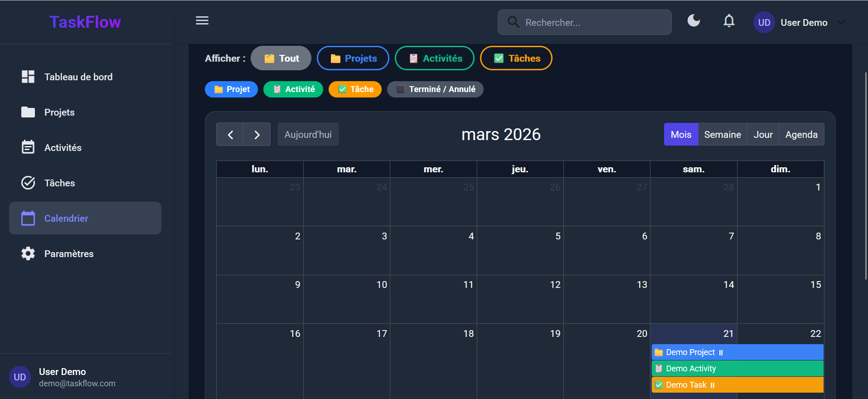Click the grey Terminé / Annulé legend chip
This screenshot has height=399, width=868.
point(435,89)
